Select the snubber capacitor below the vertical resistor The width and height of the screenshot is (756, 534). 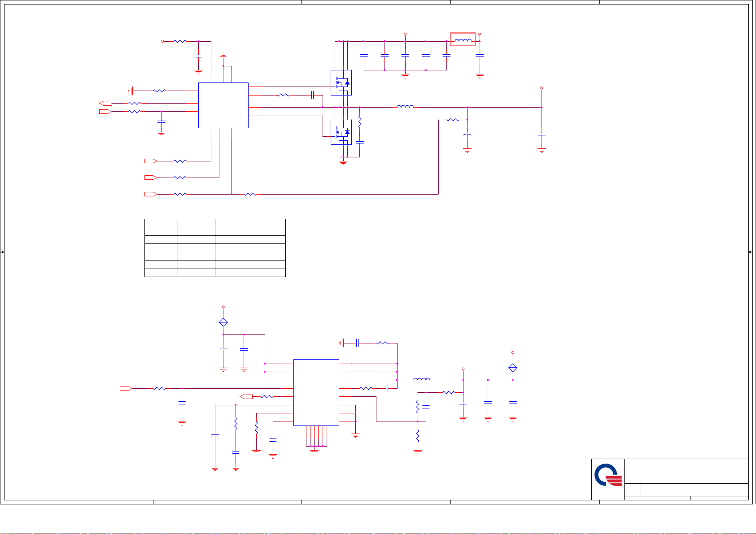tap(360, 142)
